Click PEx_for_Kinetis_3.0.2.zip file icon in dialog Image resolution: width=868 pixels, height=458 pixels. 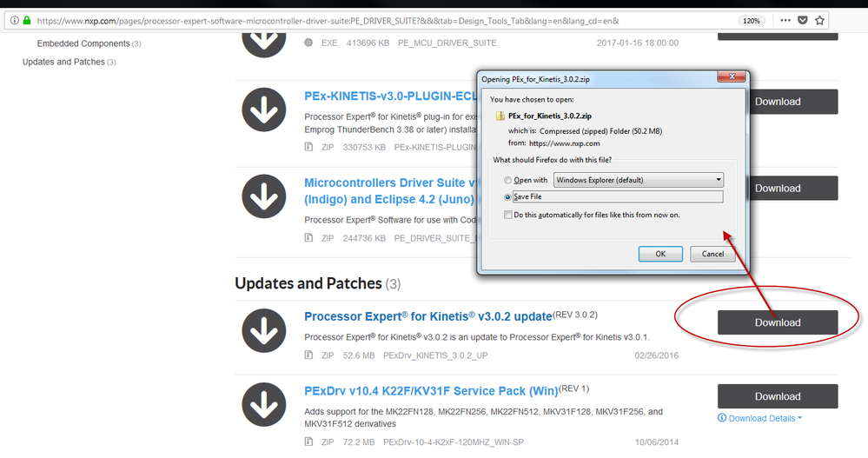(500, 116)
